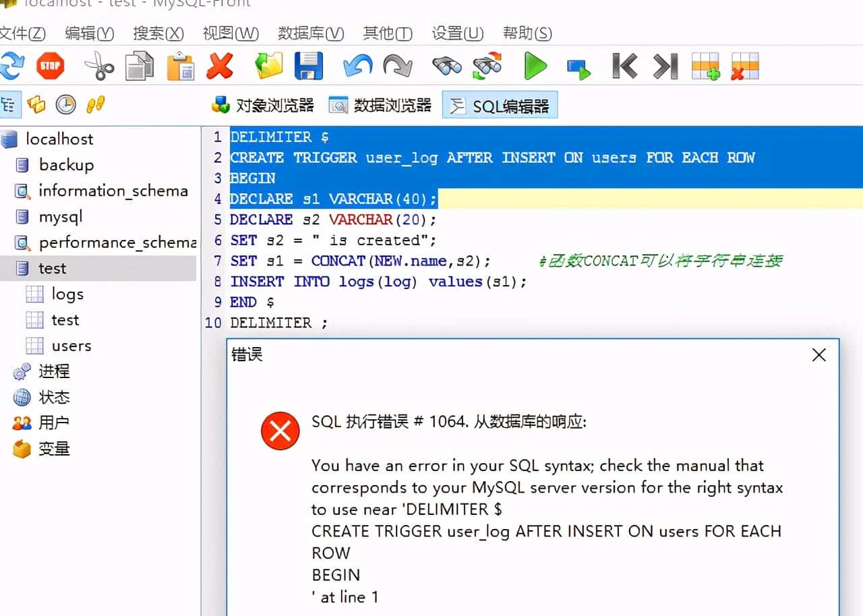Select the users table in the sidebar
863x616 pixels.
tap(71, 345)
